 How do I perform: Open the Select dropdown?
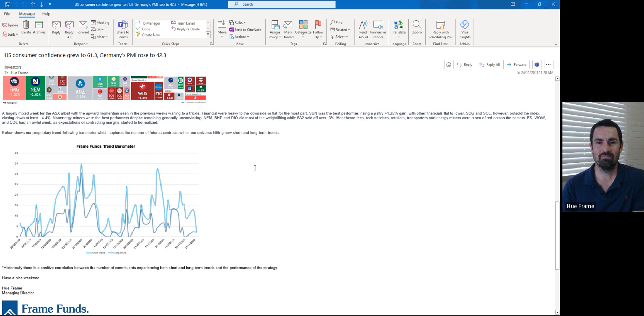tap(339, 37)
